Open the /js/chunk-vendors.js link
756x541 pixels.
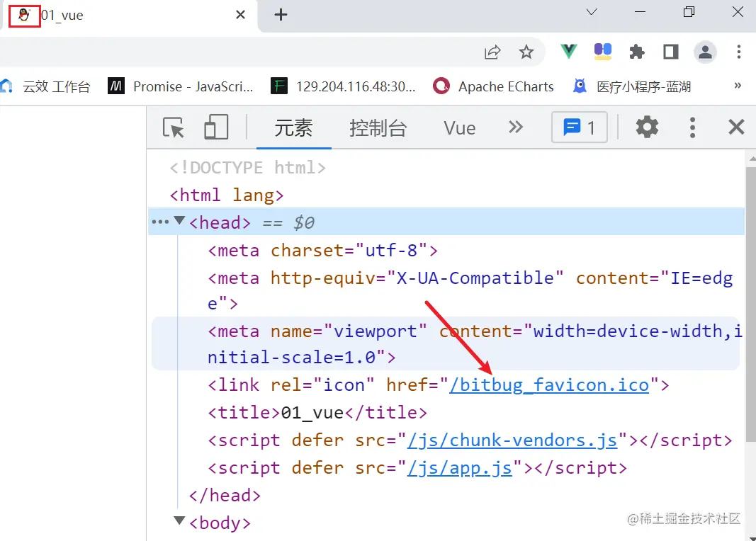(x=512, y=440)
